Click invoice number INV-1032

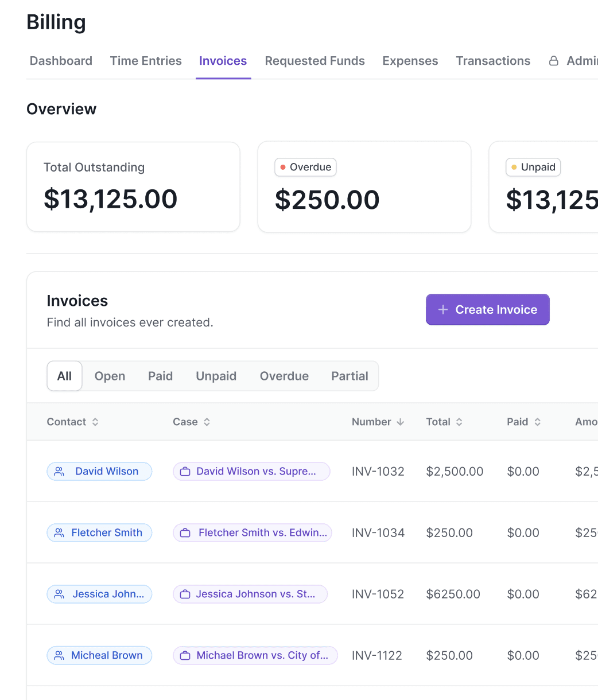tap(378, 472)
